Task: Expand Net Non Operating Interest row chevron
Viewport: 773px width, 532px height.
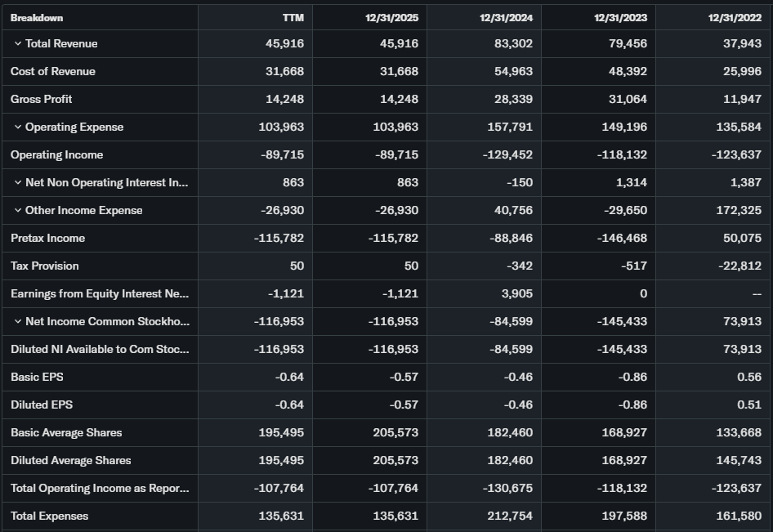Action: [x=18, y=182]
